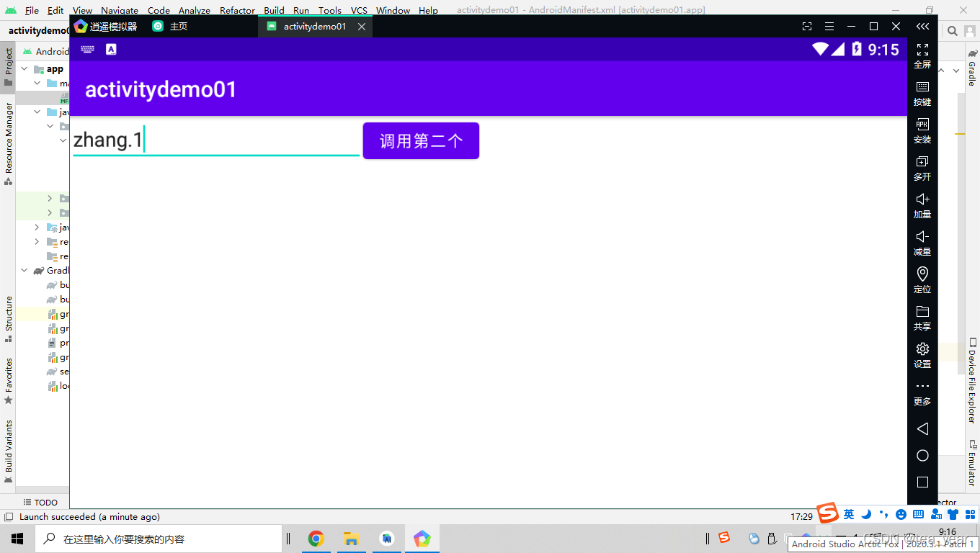Tap the Android home circle button
980x553 pixels.
922,456
